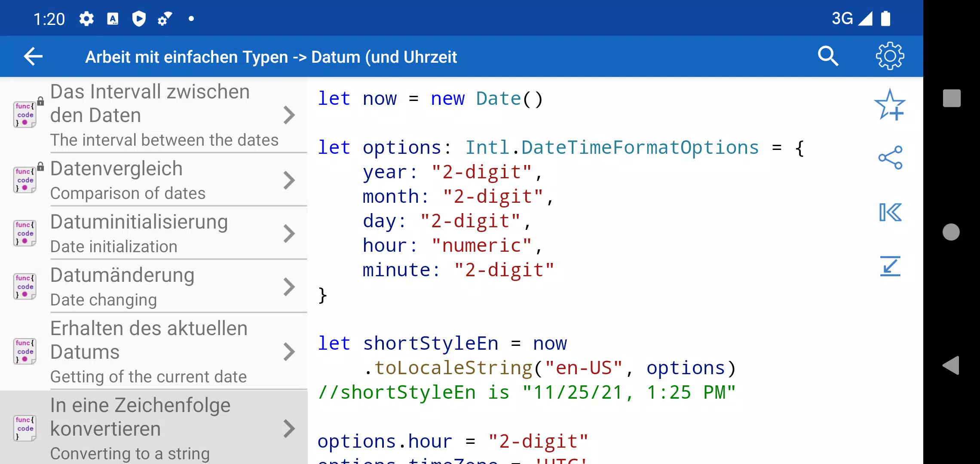Tap the 3G signal indicator
This screenshot has height=464, width=980.
852,18
